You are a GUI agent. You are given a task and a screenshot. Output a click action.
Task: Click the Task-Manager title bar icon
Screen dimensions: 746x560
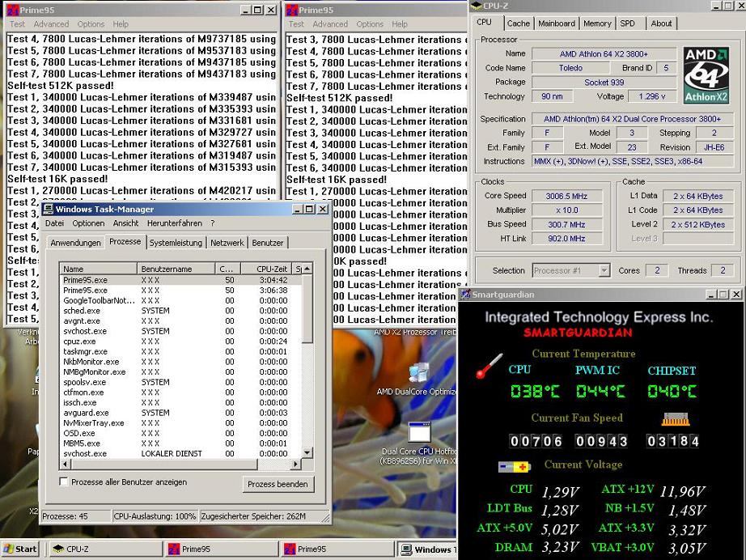click(x=48, y=209)
